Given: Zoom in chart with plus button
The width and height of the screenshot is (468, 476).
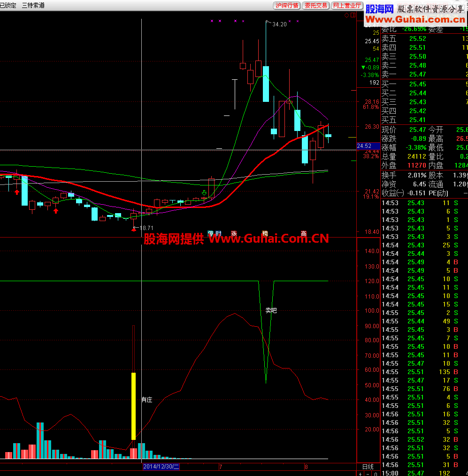Looking at the screenshot, I should click(x=360, y=474).
